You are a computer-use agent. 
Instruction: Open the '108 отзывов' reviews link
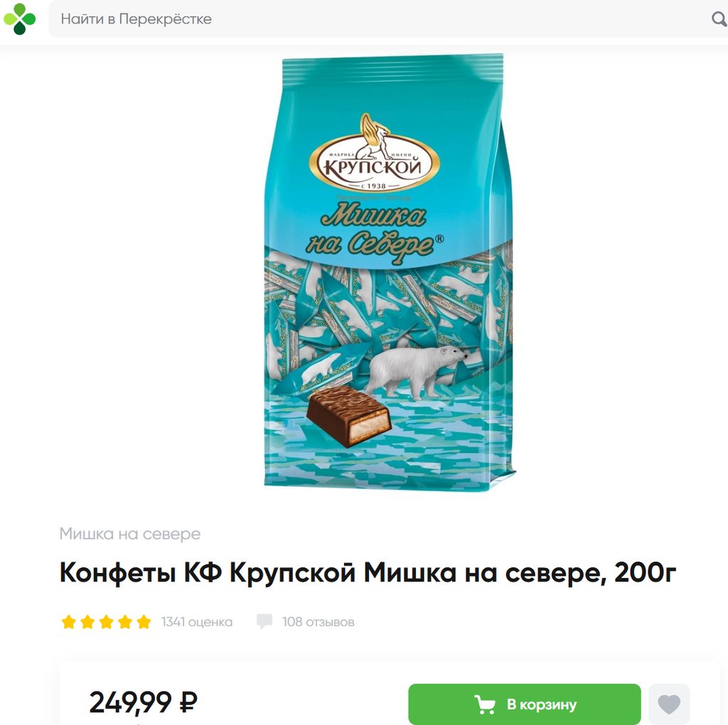pyautogui.click(x=318, y=622)
